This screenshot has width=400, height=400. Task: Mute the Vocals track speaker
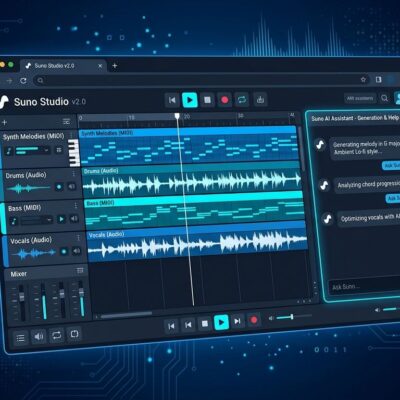77,251
